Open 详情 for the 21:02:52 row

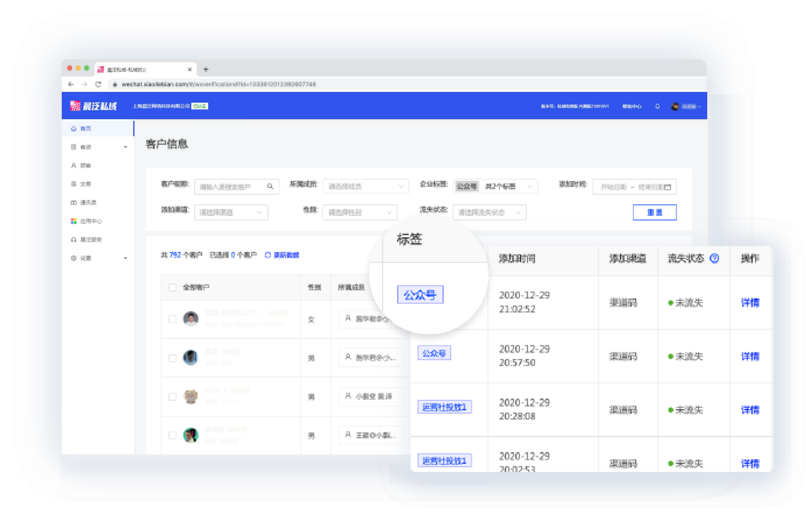750,303
